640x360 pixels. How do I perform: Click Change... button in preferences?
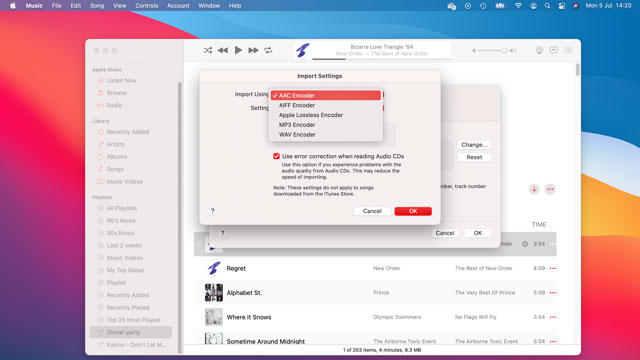pos(474,145)
